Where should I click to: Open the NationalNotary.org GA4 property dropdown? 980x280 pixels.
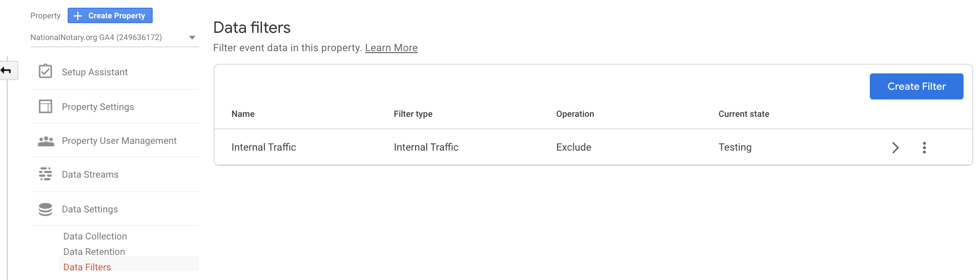pyautogui.click(x=114, y=37)
